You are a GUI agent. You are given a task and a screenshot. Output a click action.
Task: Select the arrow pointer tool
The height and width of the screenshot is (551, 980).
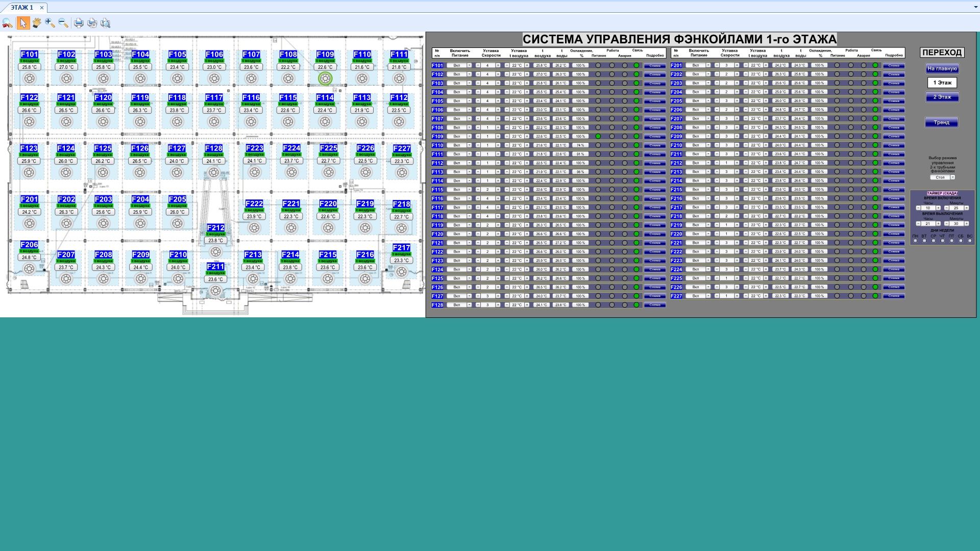click(23, 23)
